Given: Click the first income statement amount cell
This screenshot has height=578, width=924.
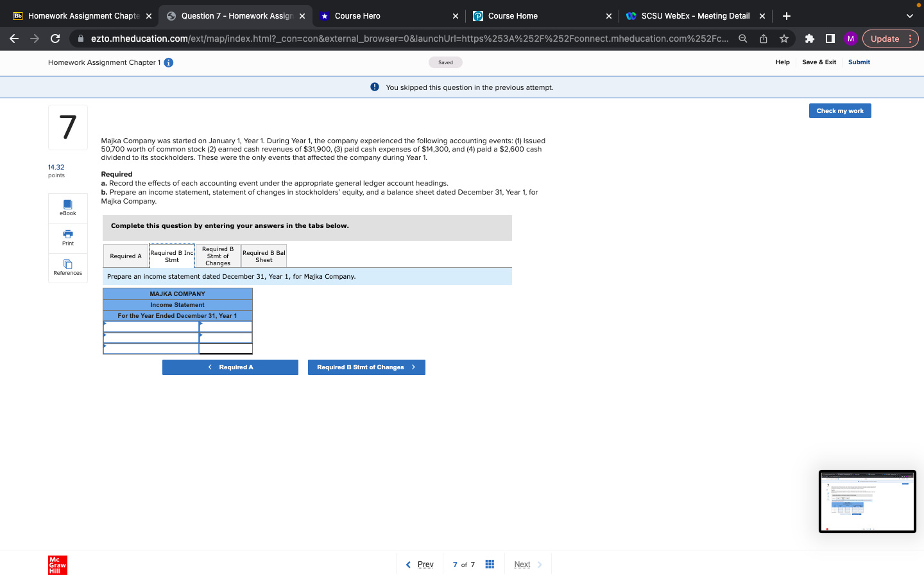Looking at the screenshot, I should point(225,326).
